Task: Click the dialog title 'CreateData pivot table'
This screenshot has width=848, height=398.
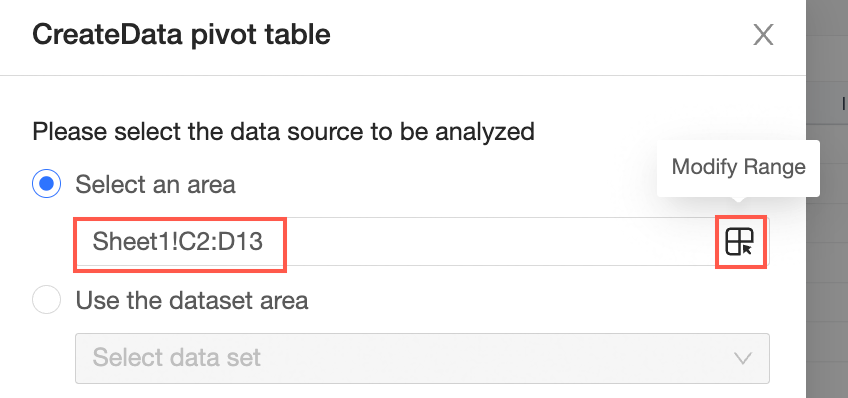Action: [181, 35]
